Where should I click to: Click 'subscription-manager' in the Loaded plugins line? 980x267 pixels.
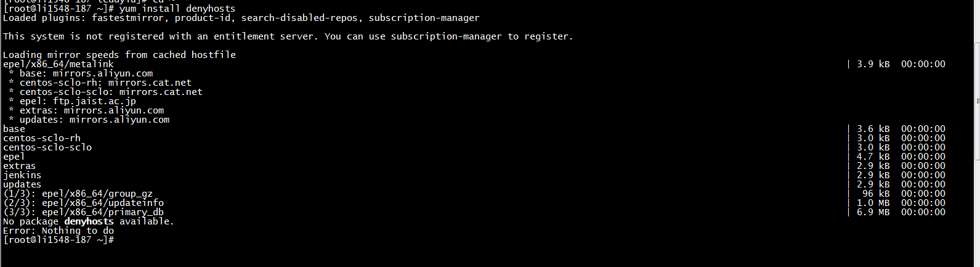coord(424,18)
